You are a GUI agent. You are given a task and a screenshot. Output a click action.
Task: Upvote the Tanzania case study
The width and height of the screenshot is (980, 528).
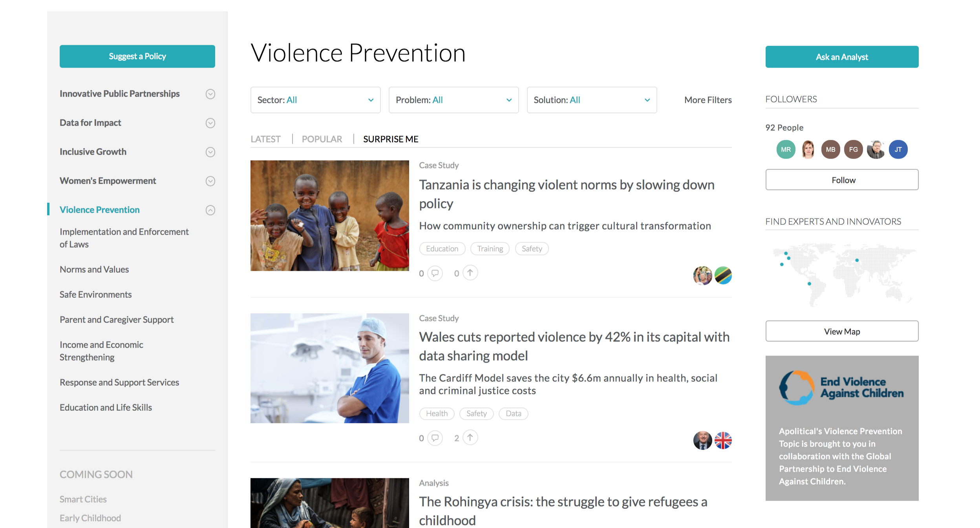[470, 273]
